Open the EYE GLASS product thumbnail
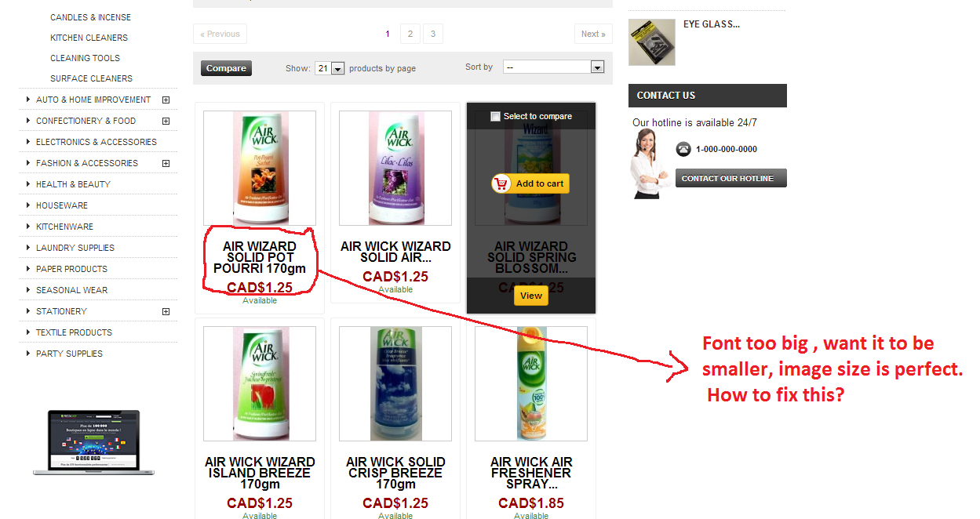The image size is (980, 519). click(x=652, y=42)
